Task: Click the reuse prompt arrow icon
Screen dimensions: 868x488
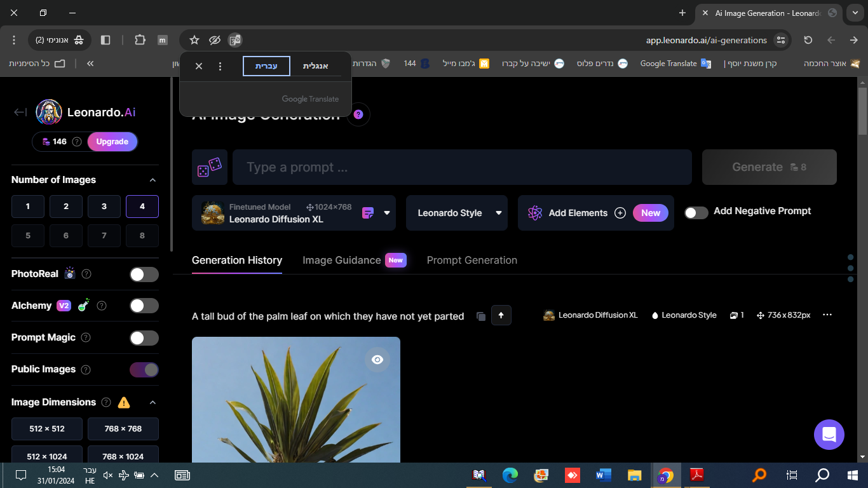Action: (x=501, y=315)
